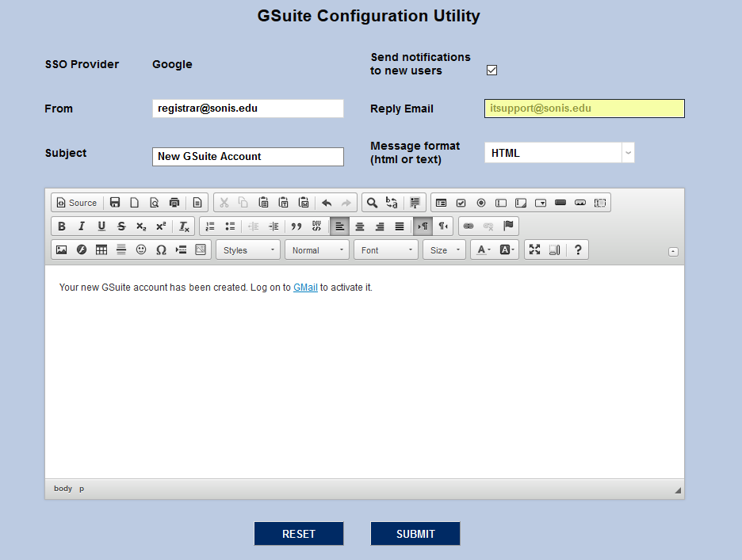
Task: Toggle bold formatting
Action: (x=61, y=226)
